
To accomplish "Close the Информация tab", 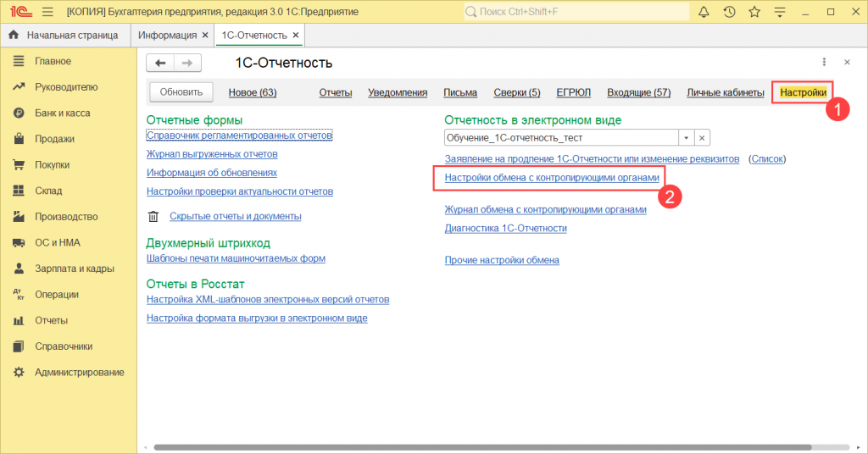I will point(205,36).
